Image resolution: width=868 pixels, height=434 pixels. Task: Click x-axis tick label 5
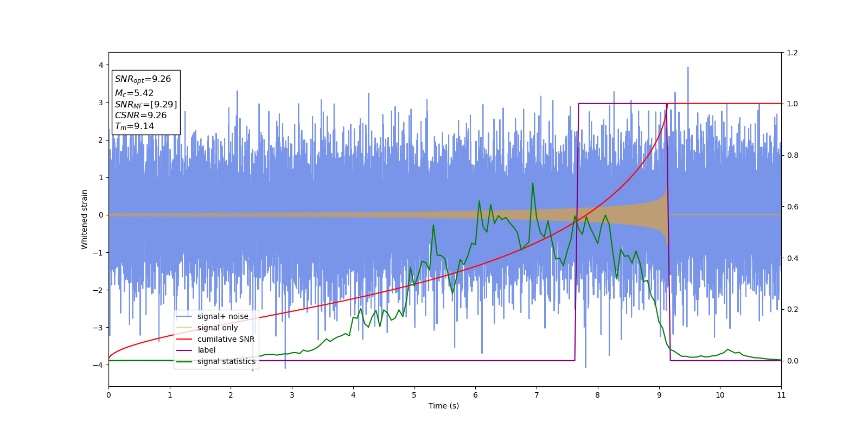(414, 395)
